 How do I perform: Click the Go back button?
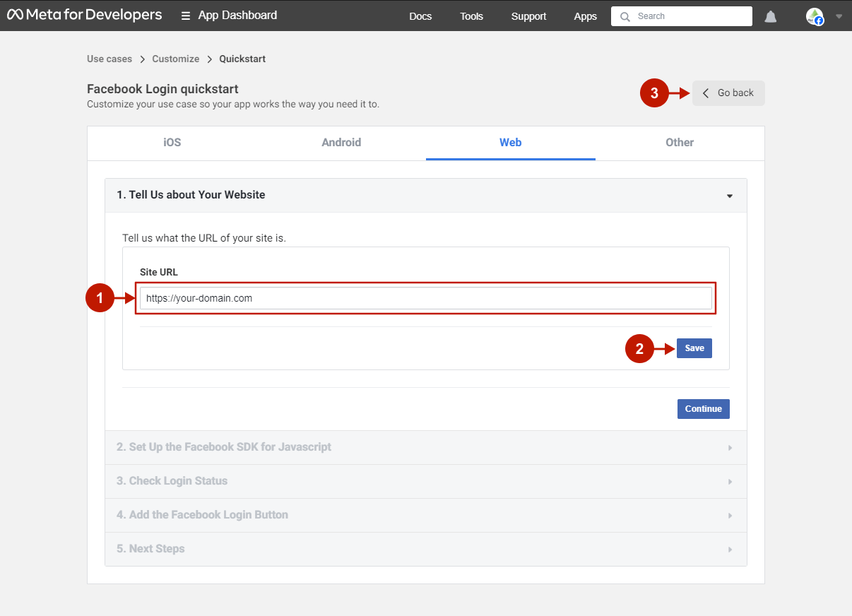click(x=728, y=93)
